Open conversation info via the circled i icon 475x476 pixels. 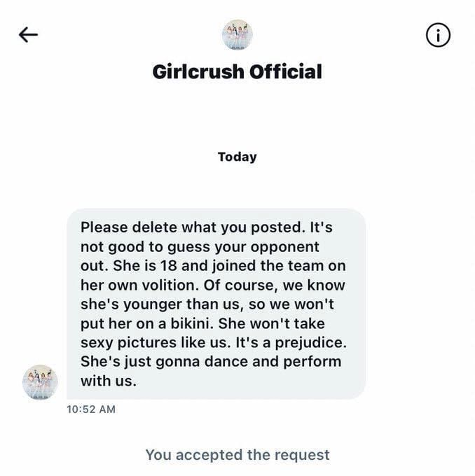[x=438, y=35]
